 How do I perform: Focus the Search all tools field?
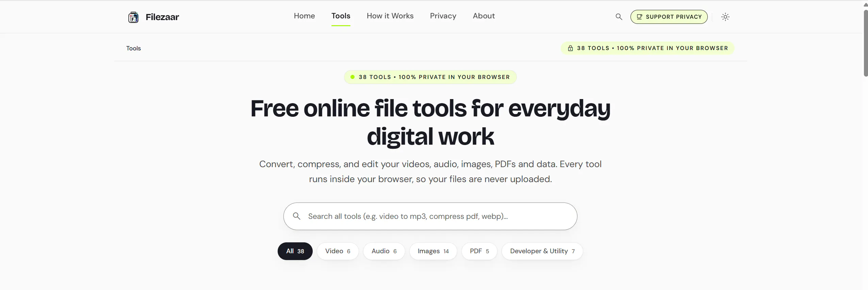click(x=430, y=216)
